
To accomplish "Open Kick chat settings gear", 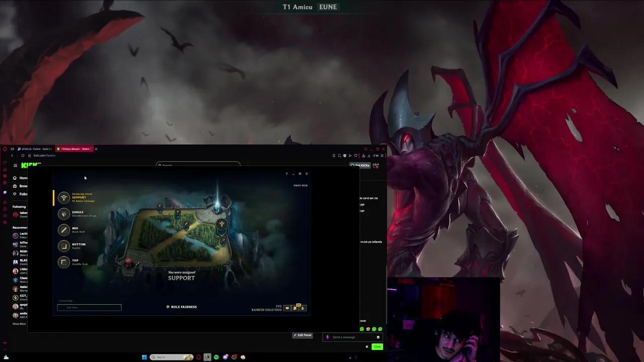I will [x=367, y=346].
